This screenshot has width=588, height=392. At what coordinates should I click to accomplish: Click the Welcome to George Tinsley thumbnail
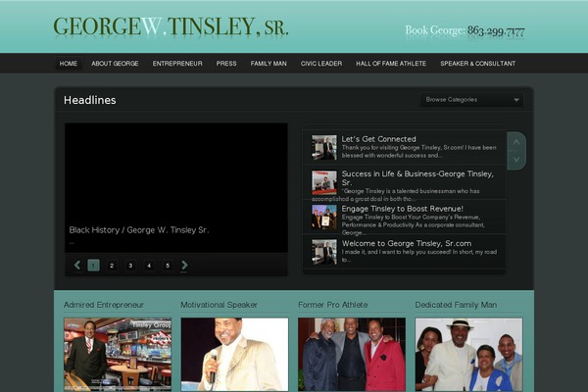point(324,252)
